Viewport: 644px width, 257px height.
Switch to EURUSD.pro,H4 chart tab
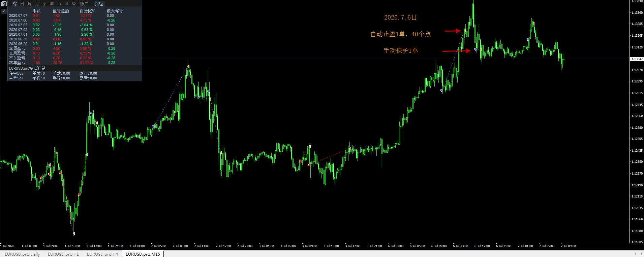pos(102,254)
